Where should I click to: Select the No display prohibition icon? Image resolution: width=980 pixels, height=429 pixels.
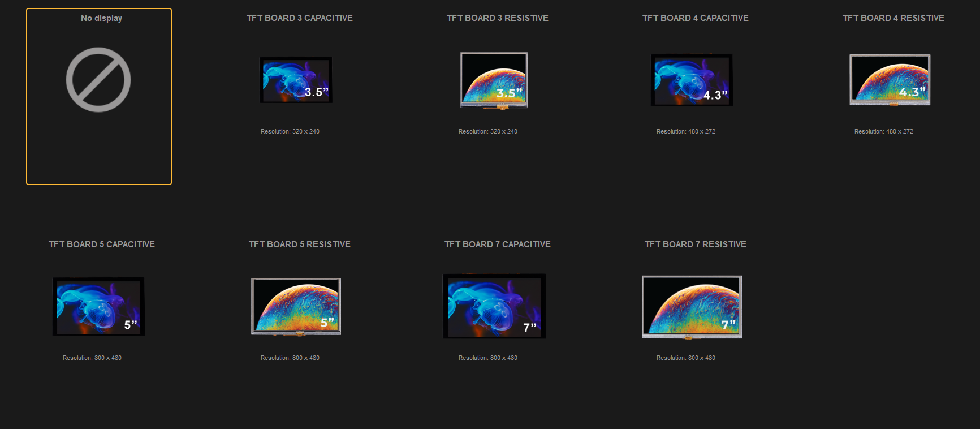[98, 80]
